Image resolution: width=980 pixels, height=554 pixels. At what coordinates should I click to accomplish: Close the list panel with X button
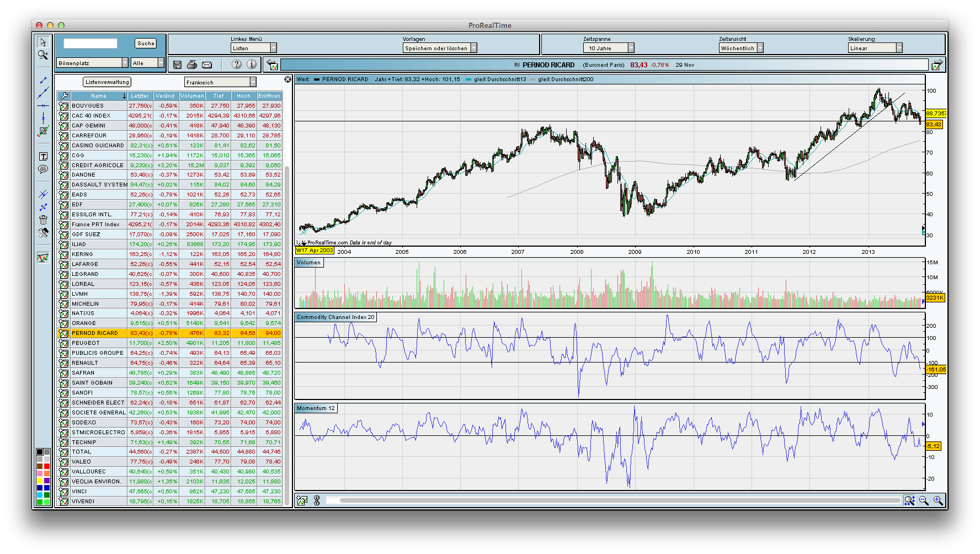coord(287,79)
